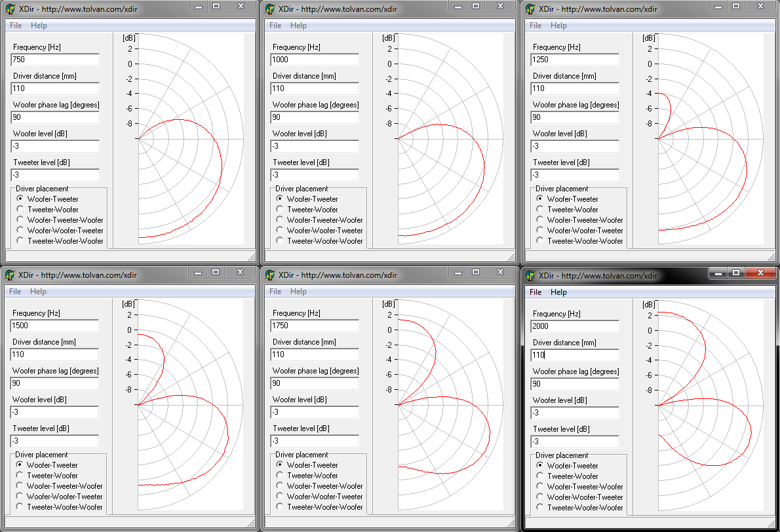Viewport: 780px width, 532px height.
Task: Click the XDir app icon in 2000 Hz window
Action: pos(530,275)
